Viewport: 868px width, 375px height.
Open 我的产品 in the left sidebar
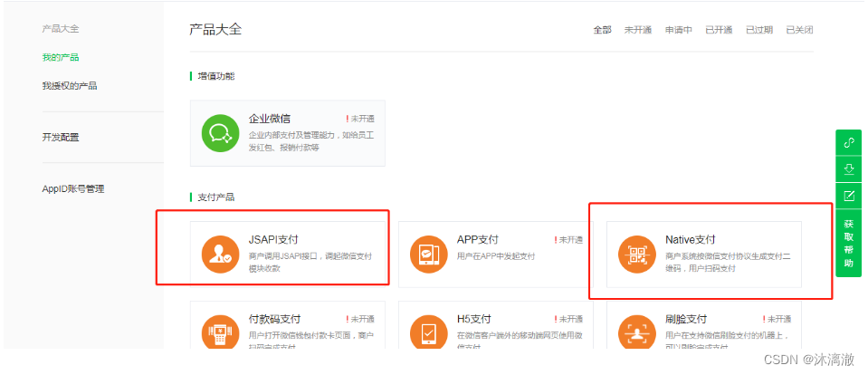[x=61, y=58]
